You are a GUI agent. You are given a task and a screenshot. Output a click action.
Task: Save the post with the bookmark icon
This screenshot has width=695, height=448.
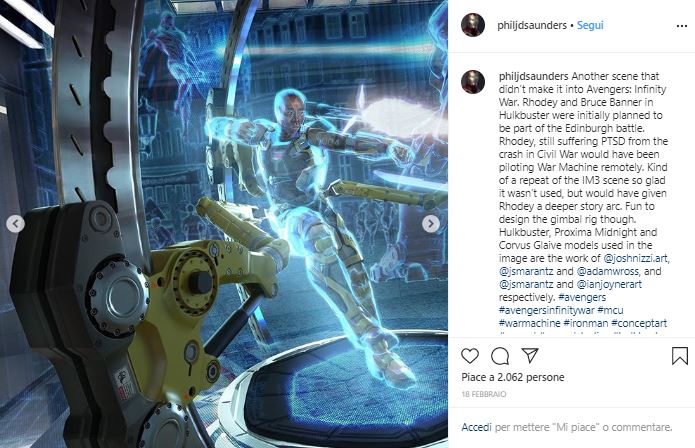tap(679, 356)
